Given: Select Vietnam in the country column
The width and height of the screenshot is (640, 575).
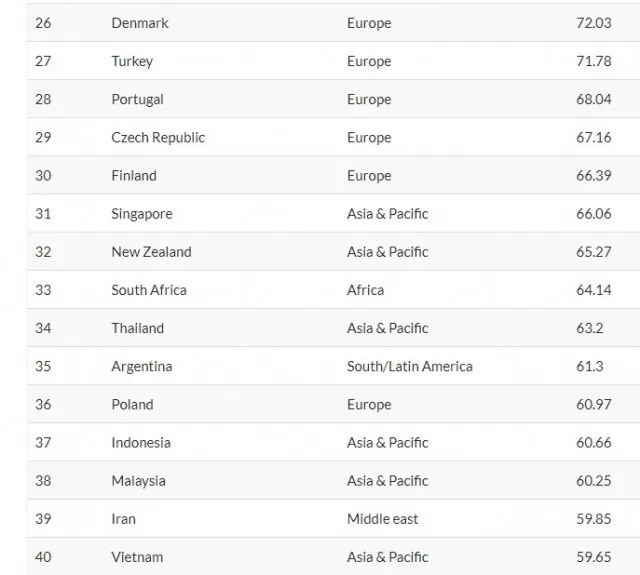Looking at the screenshot, I should point(137,557).
